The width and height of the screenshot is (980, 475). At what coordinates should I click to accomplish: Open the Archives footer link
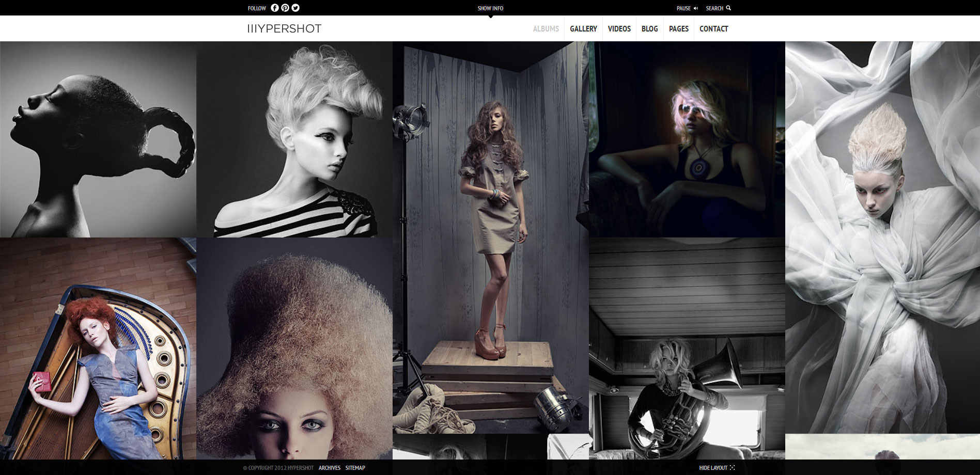point(329,468)
